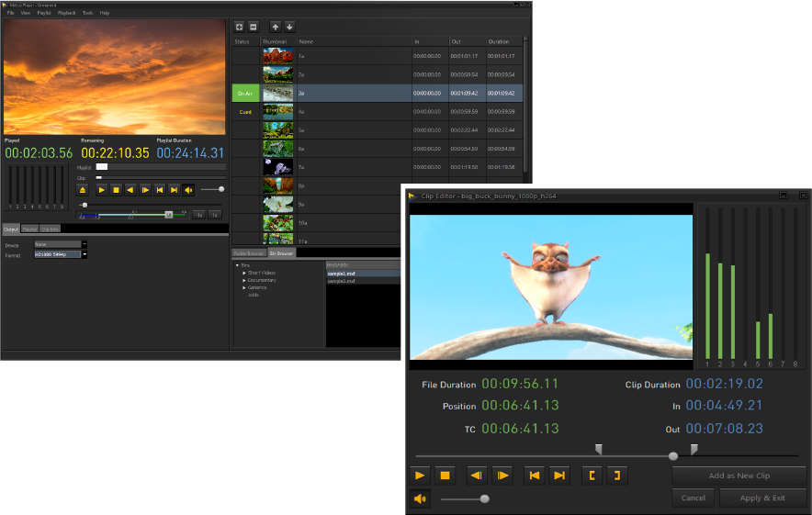Select sample2.mxf in the bin list
Image resolution: width=812 pixels, height=515 pixels.
[x=363, y=281]
